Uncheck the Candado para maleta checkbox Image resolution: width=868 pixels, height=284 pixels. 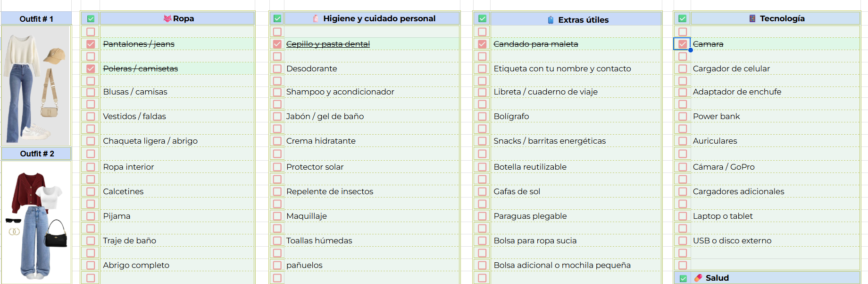click(x=482, y=44)
